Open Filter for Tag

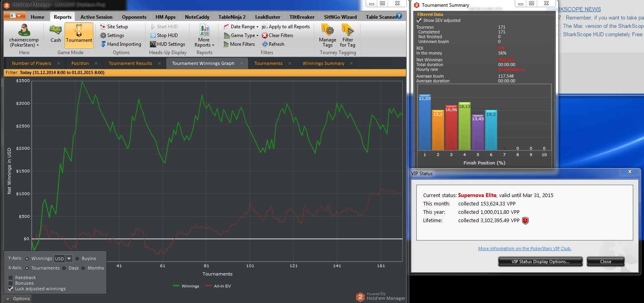tap(348, 36)
